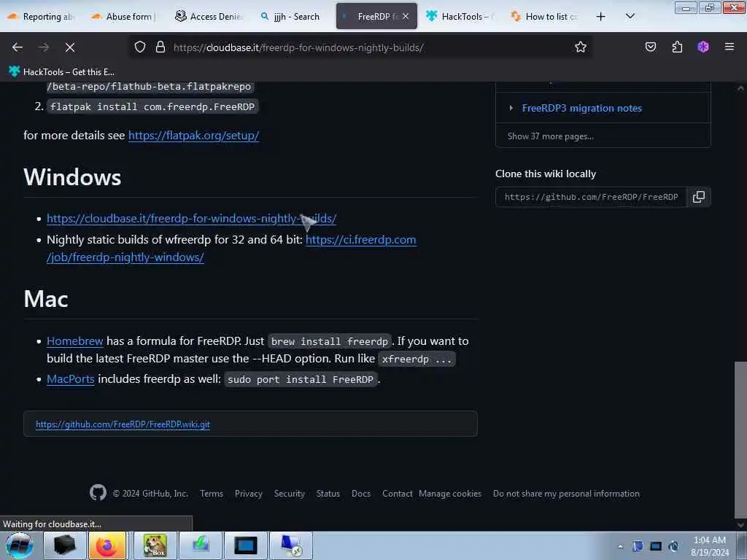This screenshot has height=560, width=747.
Task: Click the address bar URL
Action: [298, 47]
